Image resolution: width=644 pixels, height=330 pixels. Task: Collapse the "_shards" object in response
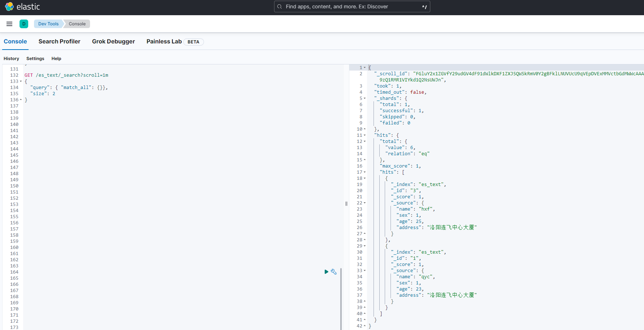(x=364, y=98)
